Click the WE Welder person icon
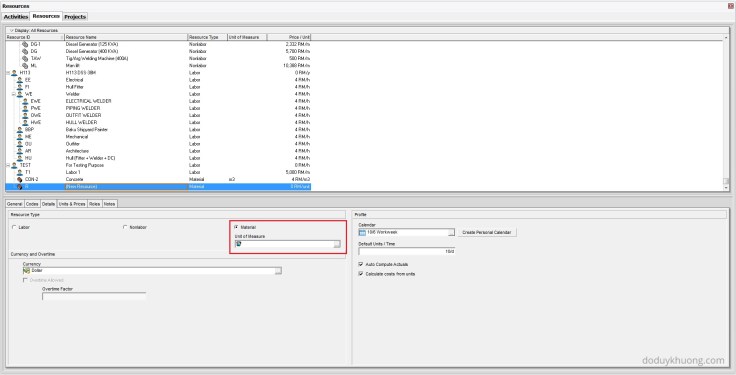The height and width of the screenshot is (375, 736). [20, 94]
